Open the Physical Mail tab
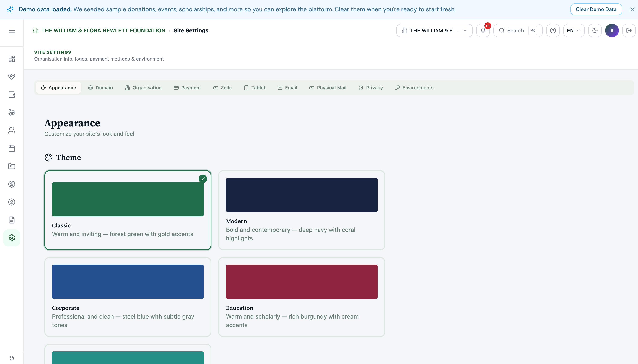The height and width of the screenshot is (364, 638). point(328,88)
